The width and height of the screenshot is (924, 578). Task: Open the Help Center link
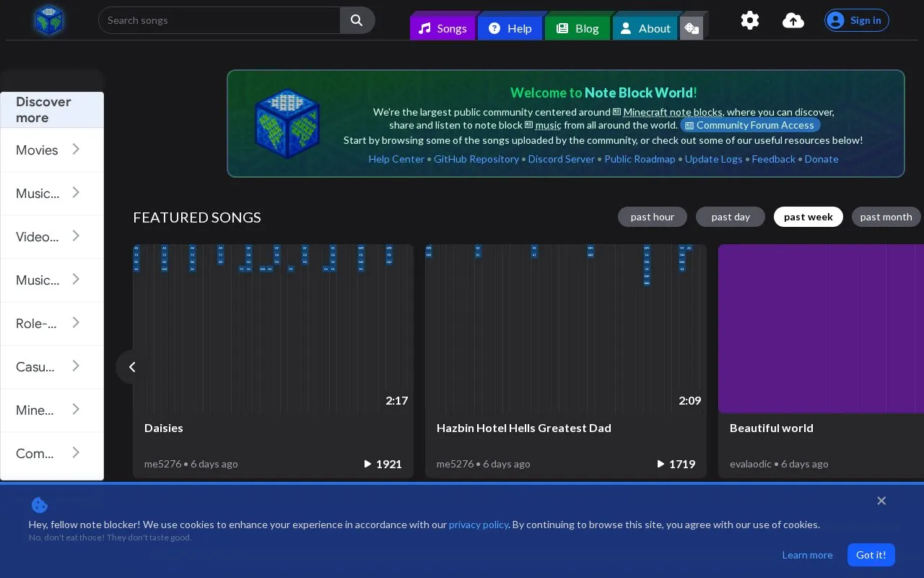[x=396, y=159]
